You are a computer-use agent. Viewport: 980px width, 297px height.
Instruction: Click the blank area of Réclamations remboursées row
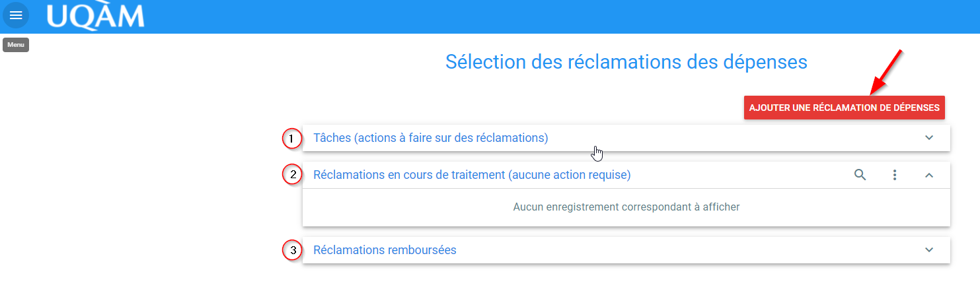click(687, 250)
